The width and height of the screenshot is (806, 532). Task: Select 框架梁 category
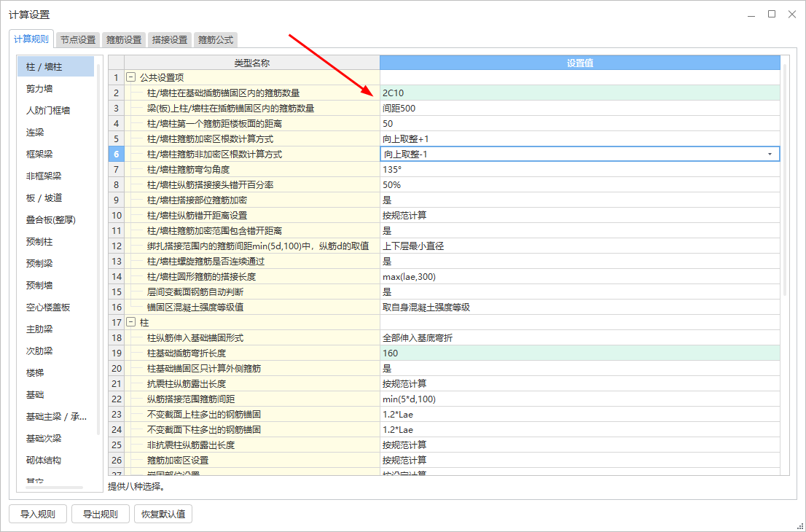55,154
